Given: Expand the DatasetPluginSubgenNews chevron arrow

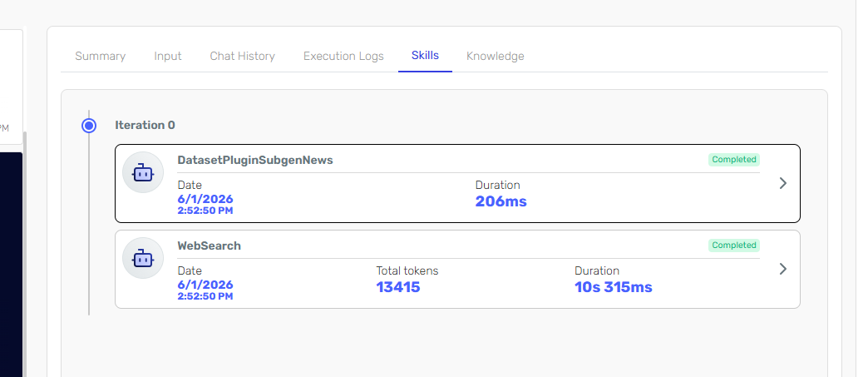Looking at the screenshot, I should pos(782,184).
